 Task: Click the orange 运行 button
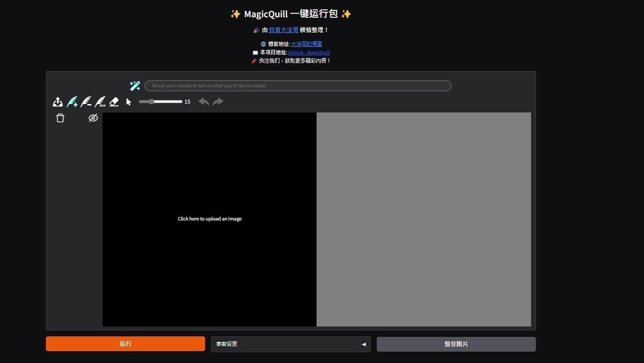point(125,344)
